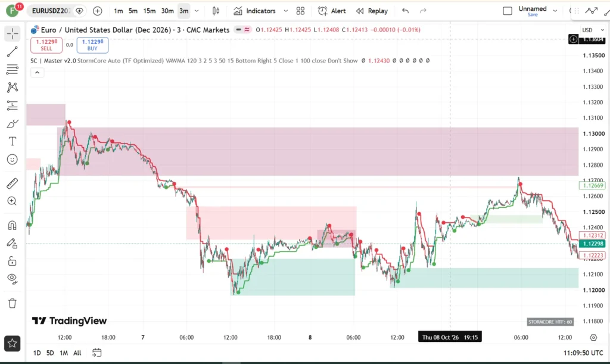
Task: Open chart settings gear on time axis
Action: click(593, 337)
